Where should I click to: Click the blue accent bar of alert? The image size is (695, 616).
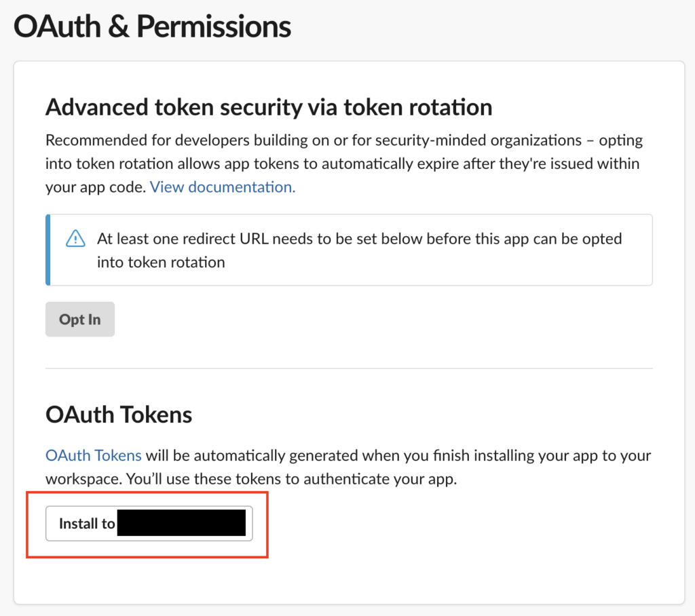pos(48,250)
